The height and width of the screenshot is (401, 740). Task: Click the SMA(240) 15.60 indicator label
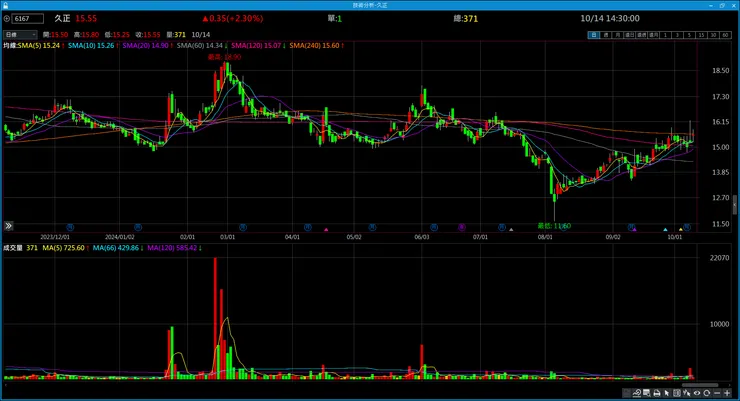pyautogui.click(x=315, y=45)
